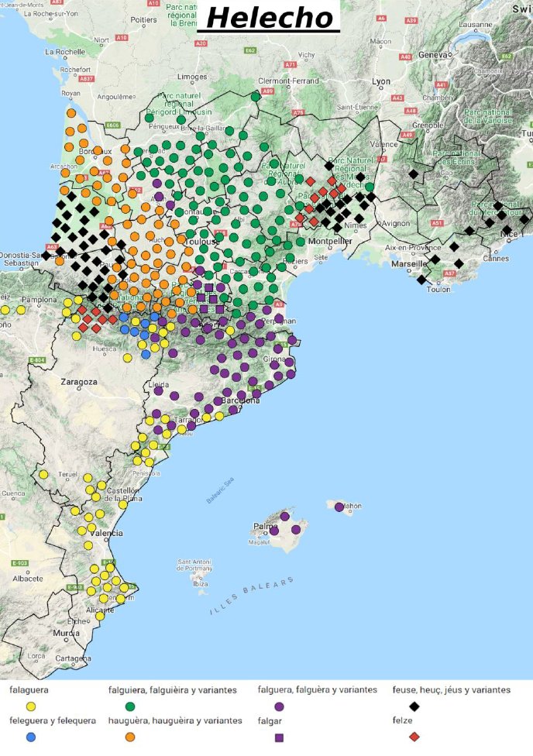Click the purple marker beside the Palma label
The image size is (533, 756).
[x=274, y=531]
